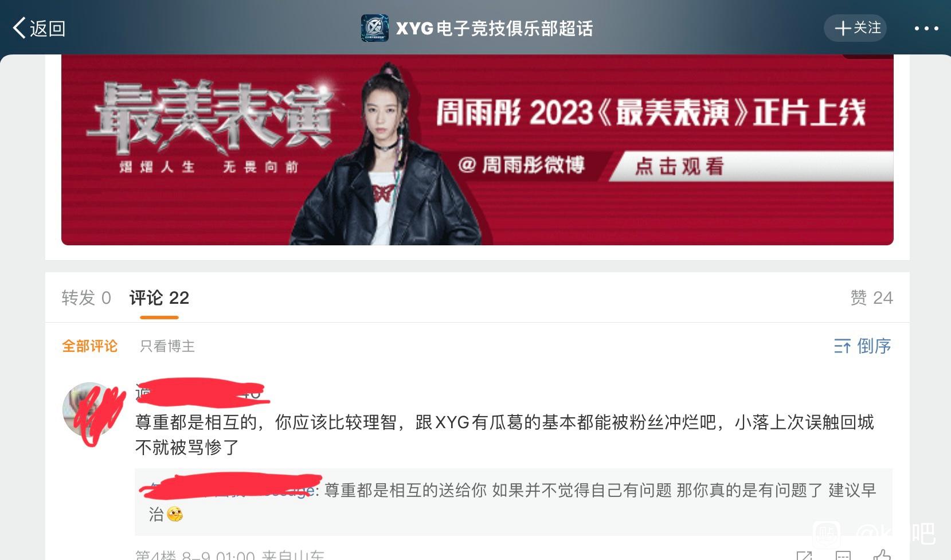The image size is (951, 560).
Task: Click the 点击观看 banner button
Action: [679, 166]
